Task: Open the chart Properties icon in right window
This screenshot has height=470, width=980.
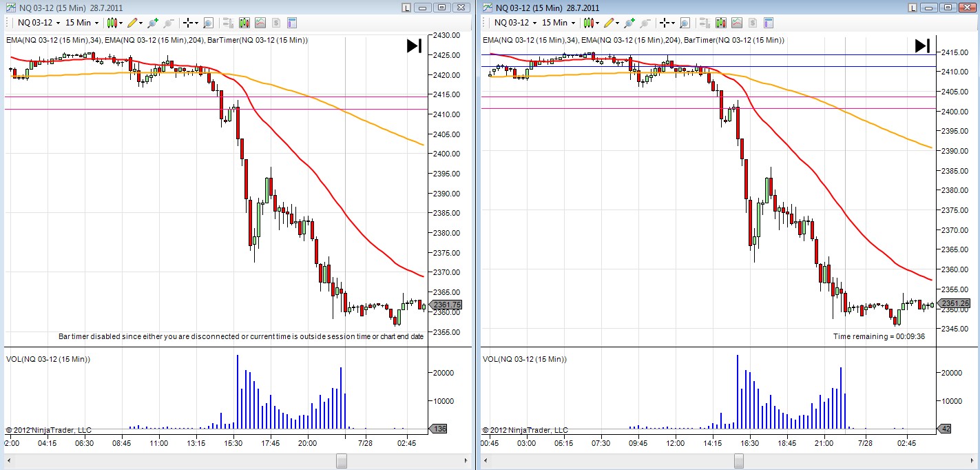Action: [769, 23]
